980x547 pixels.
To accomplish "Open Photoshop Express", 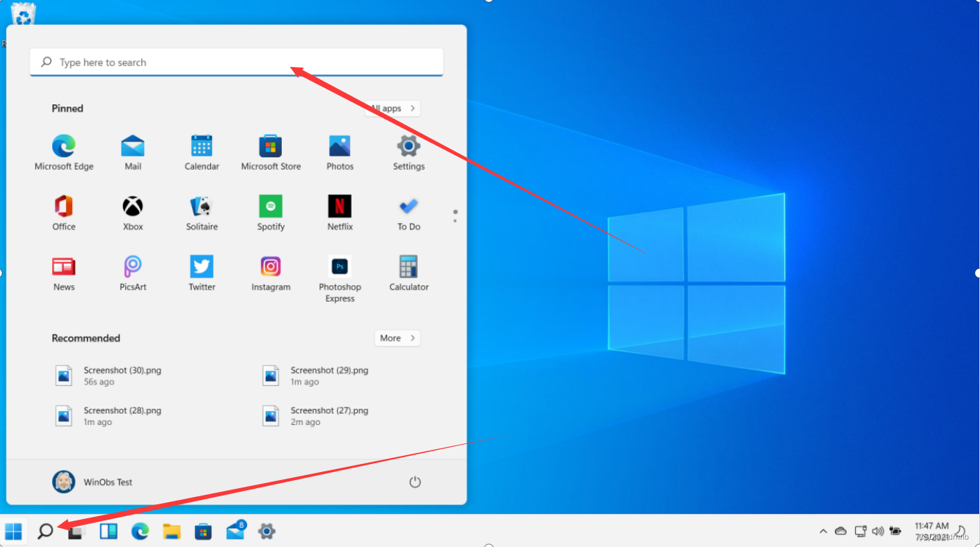I will click(x=340, y=279).
